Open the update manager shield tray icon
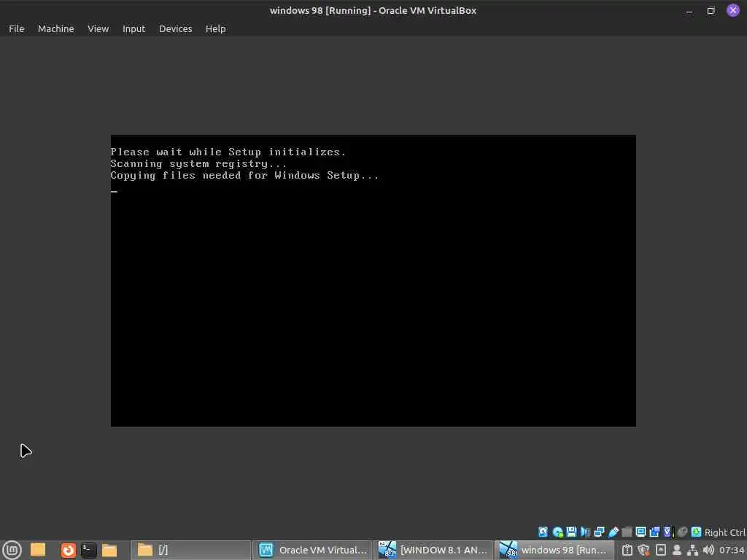This screenshot has width=747, height=560. tap(643, 550)
